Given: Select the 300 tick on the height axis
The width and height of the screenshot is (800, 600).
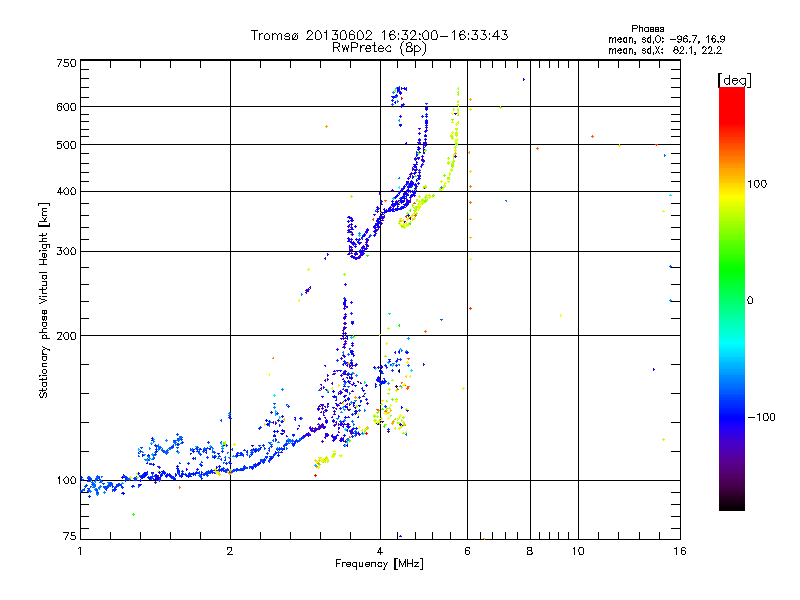Looking at the screenshot, I should pyautogui.click(x=67, y=251).
